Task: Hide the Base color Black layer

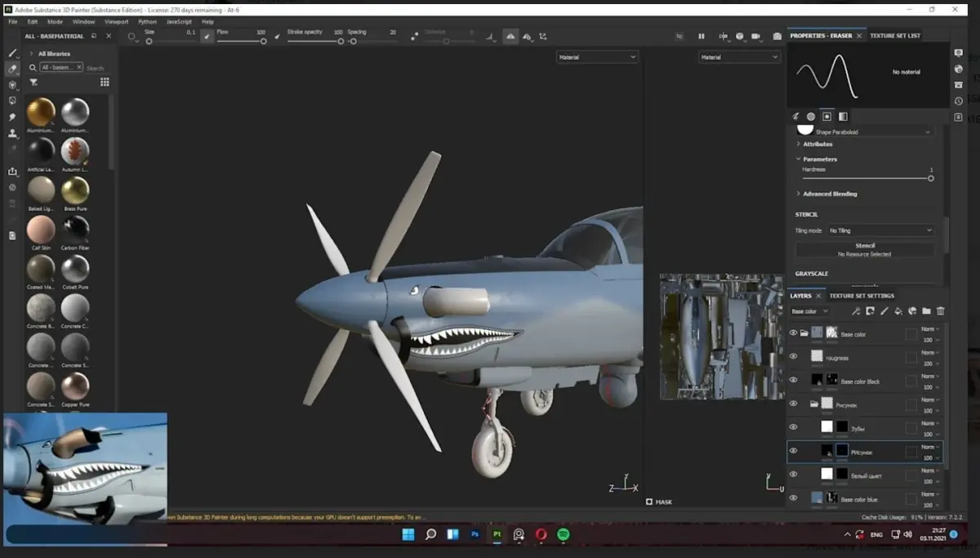Action: [x=793, y=380]
